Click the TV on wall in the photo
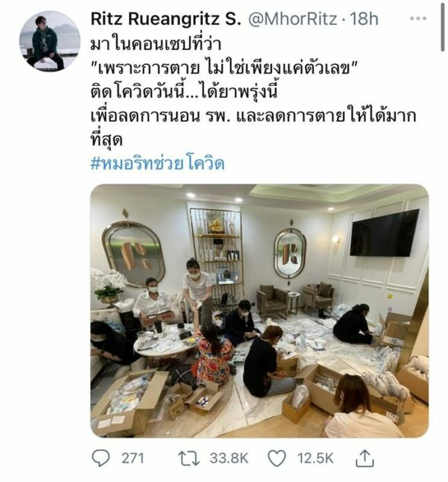 [x=384, y=233]
